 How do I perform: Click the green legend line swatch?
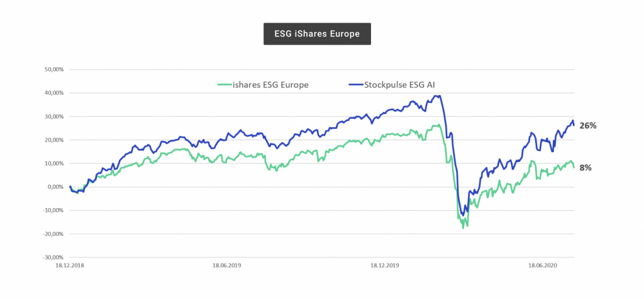pos(224,84)
